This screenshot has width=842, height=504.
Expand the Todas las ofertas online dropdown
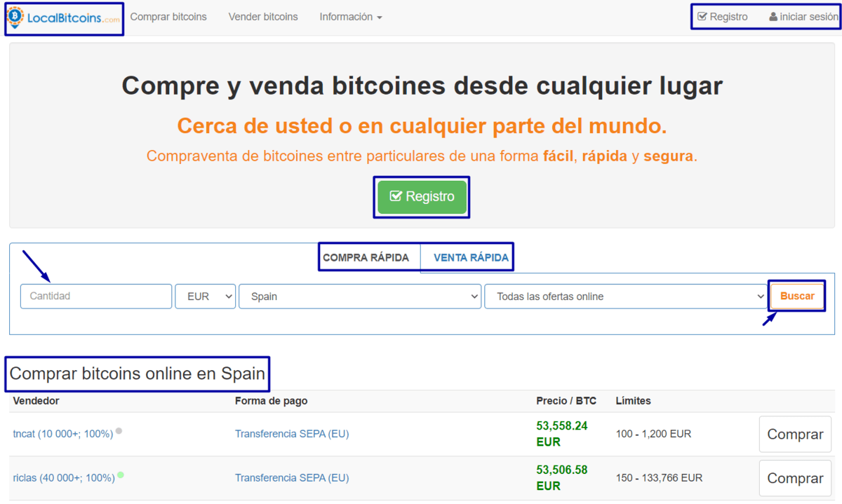624,297
